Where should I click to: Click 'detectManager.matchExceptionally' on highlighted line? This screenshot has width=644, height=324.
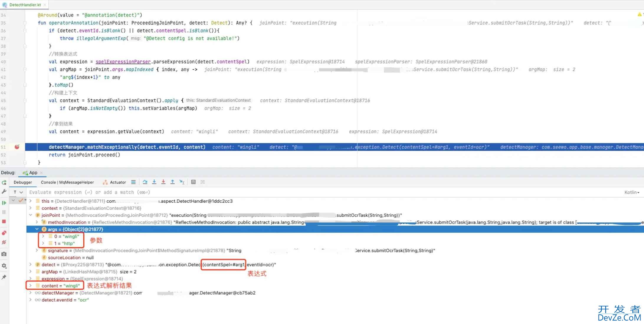[93, 147]
